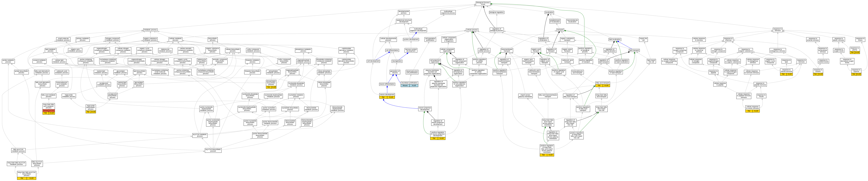Select the 'import into cell' node
The width and height of the screenshot is (868, 181).
tap(643, 39)
